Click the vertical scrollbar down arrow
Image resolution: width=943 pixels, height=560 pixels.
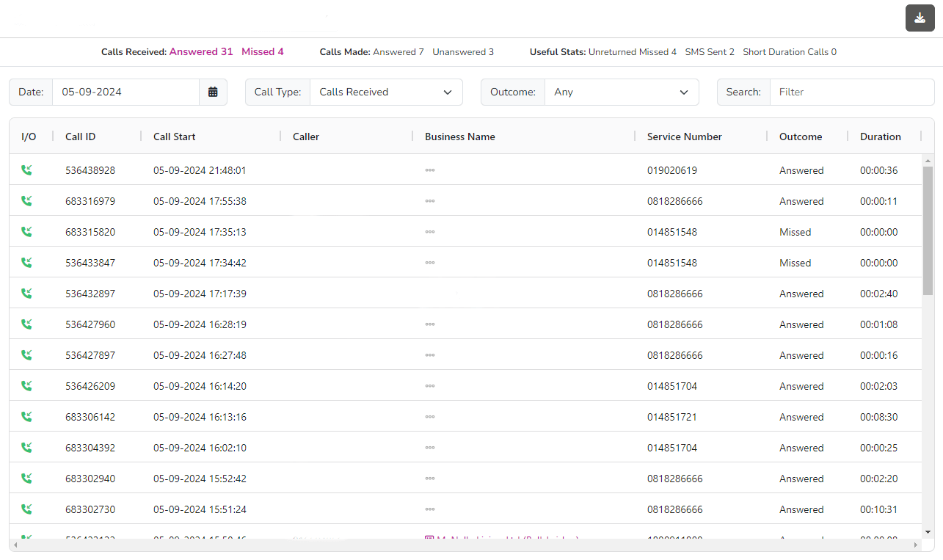pos(928,531)
